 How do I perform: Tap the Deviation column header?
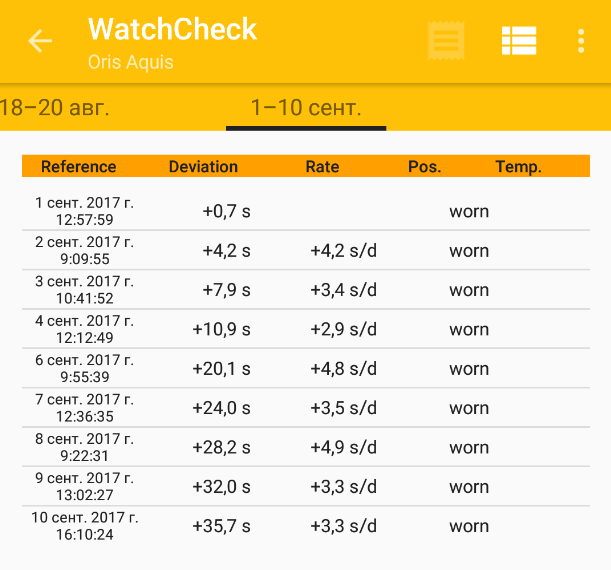203,167
